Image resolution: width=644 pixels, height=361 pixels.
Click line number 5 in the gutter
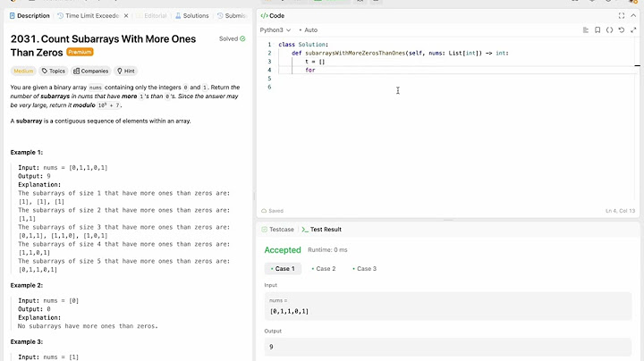(269, 79)
